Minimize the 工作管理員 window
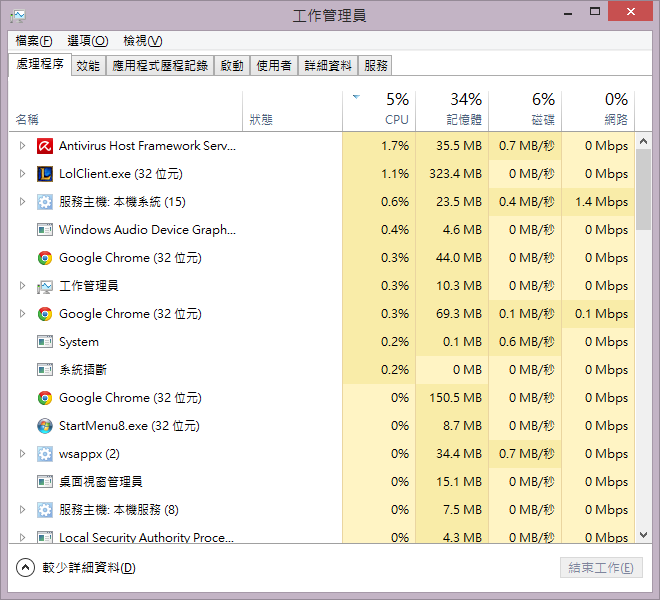This screenshot has width=660, height=600. click(x=568, y=13)
